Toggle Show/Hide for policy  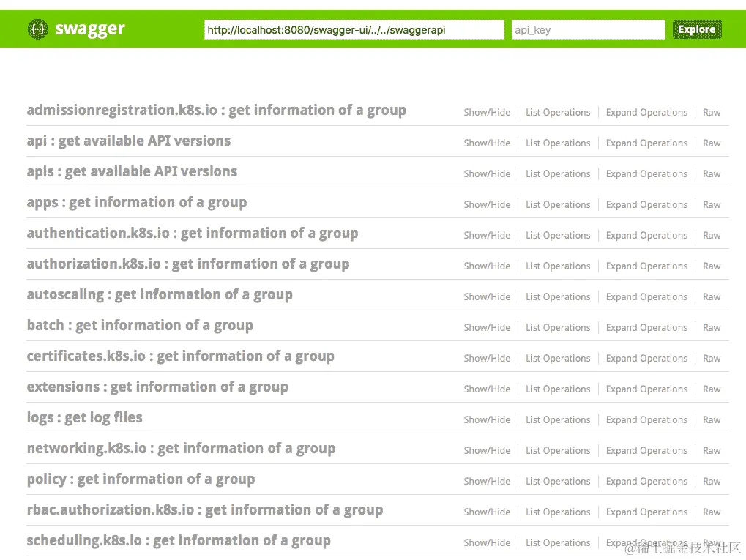click(487, 481)
